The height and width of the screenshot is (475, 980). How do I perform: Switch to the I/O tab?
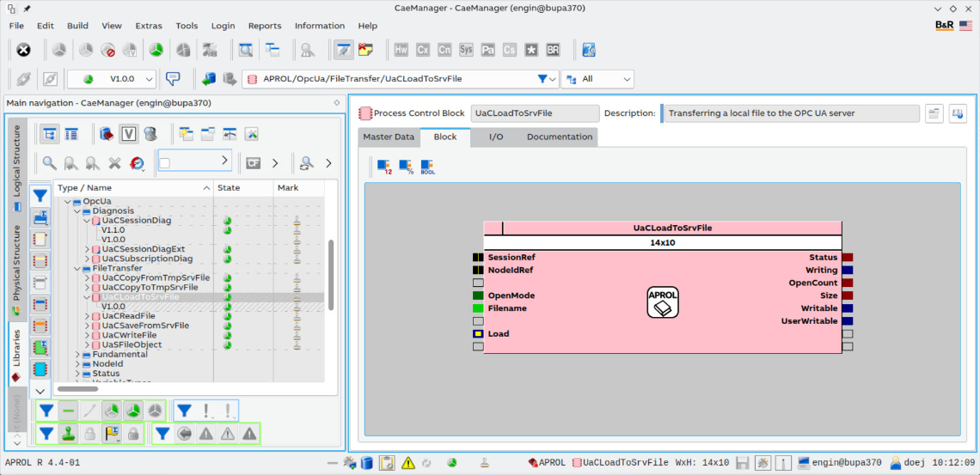point(496,137)
